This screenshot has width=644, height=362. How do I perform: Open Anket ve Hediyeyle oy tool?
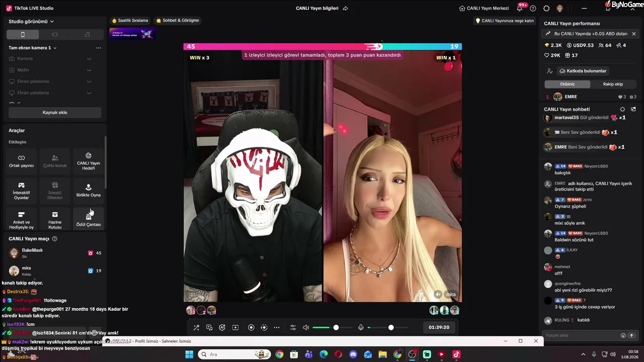21,219
